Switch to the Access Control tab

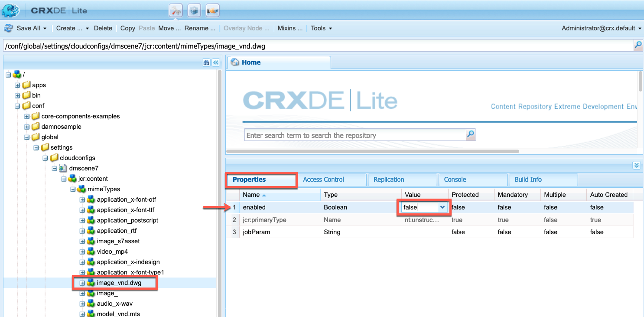332,180
